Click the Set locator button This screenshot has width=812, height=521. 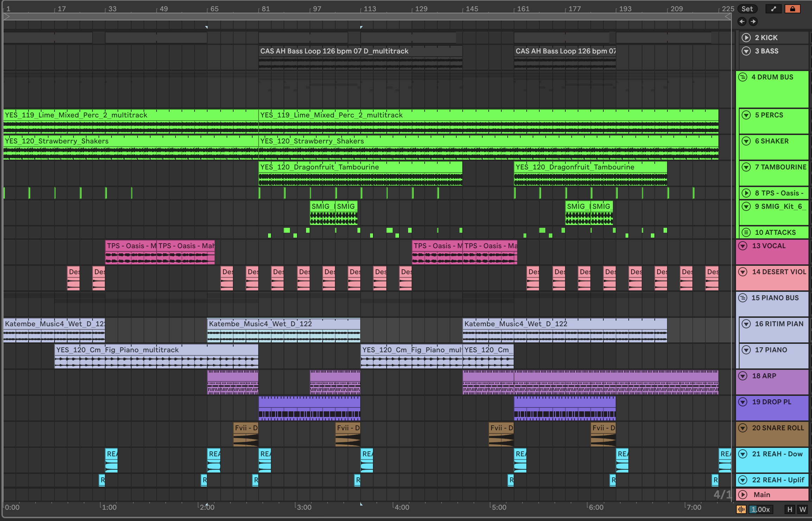tap(747, 9)
